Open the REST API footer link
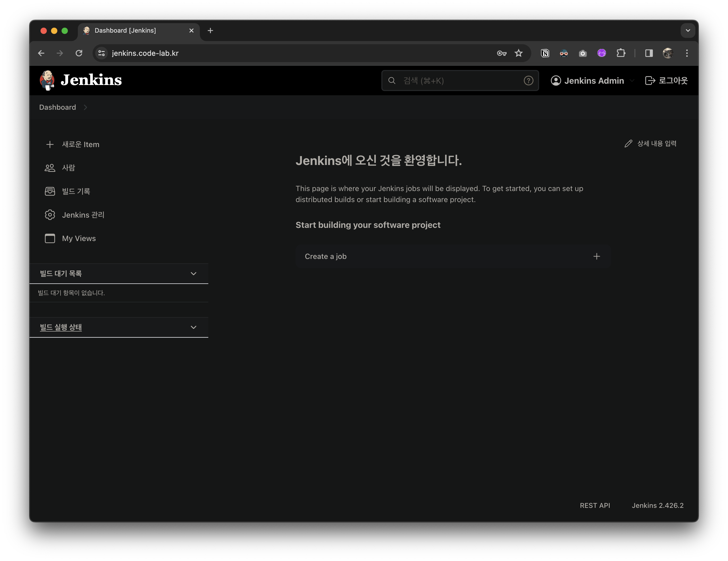Screen dimensions: 728x561 point(595,506)
